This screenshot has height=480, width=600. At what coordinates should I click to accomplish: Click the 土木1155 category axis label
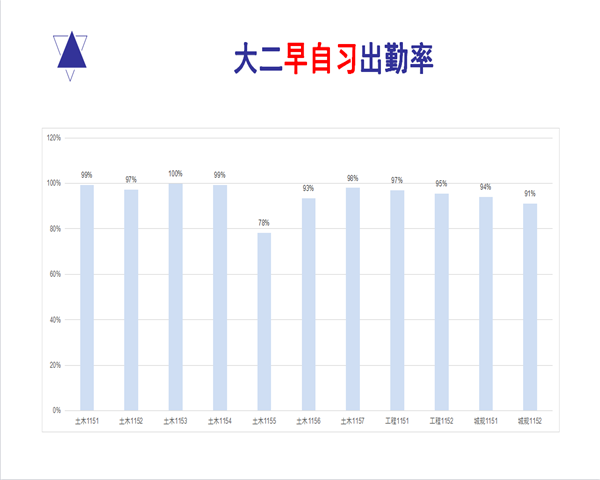click(x=264, y=422)
